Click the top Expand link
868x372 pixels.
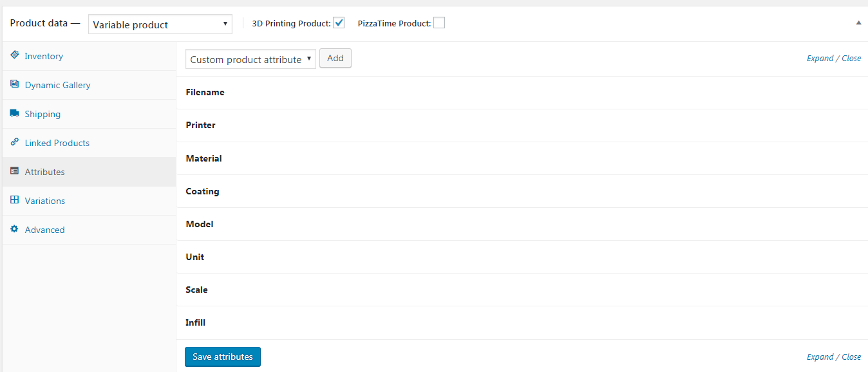[820, 58]
